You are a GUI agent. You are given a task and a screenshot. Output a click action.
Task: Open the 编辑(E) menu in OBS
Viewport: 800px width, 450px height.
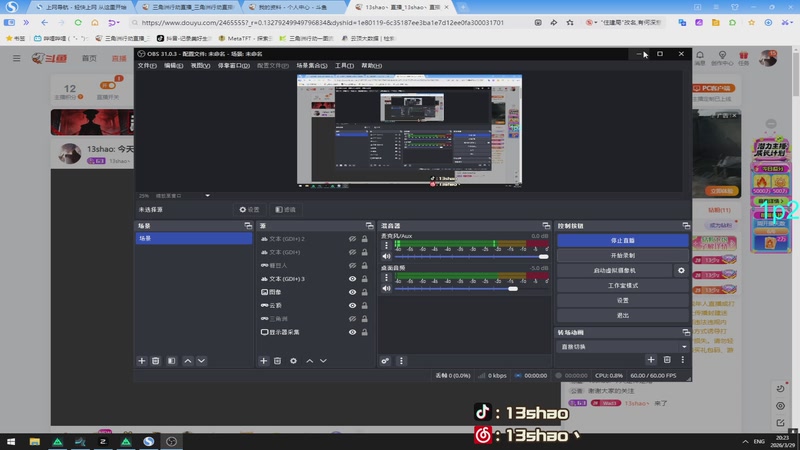[x=173, y=66]
